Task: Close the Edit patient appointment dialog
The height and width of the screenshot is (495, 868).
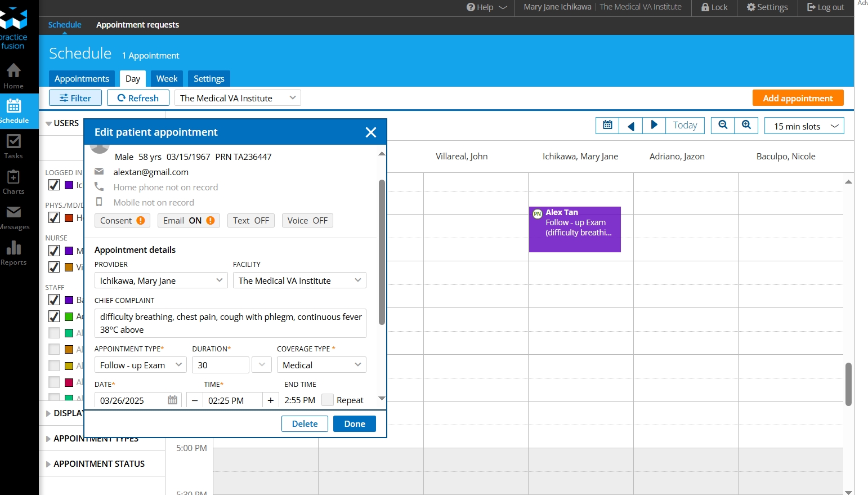Action: pyautogui.click(x=370, y=132)
